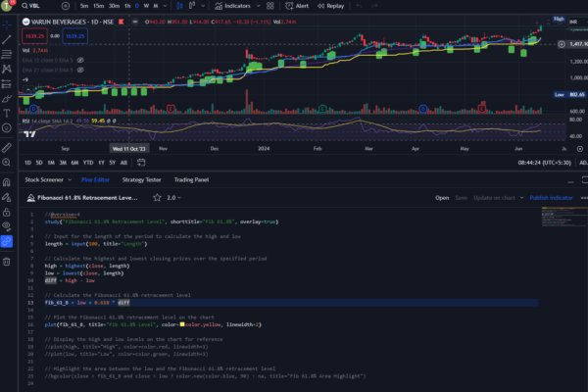Viewport: 588px width, 392px height.
Task: Open the user profile avatar menu
Action: click(x=7, y=6)
